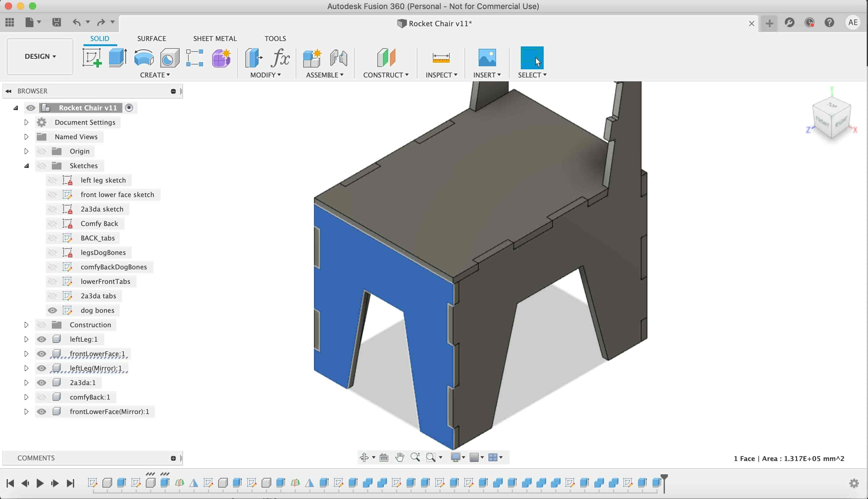Open the Help question mark icon
This screenshot has width=868, height=499.
pyautogui.click(x=829, y=23)
